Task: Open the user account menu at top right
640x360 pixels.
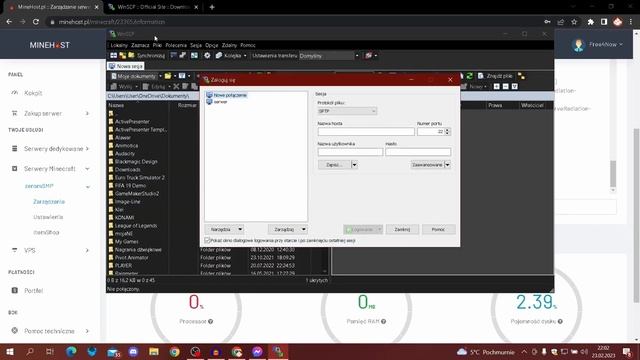Action: (598, 44)
